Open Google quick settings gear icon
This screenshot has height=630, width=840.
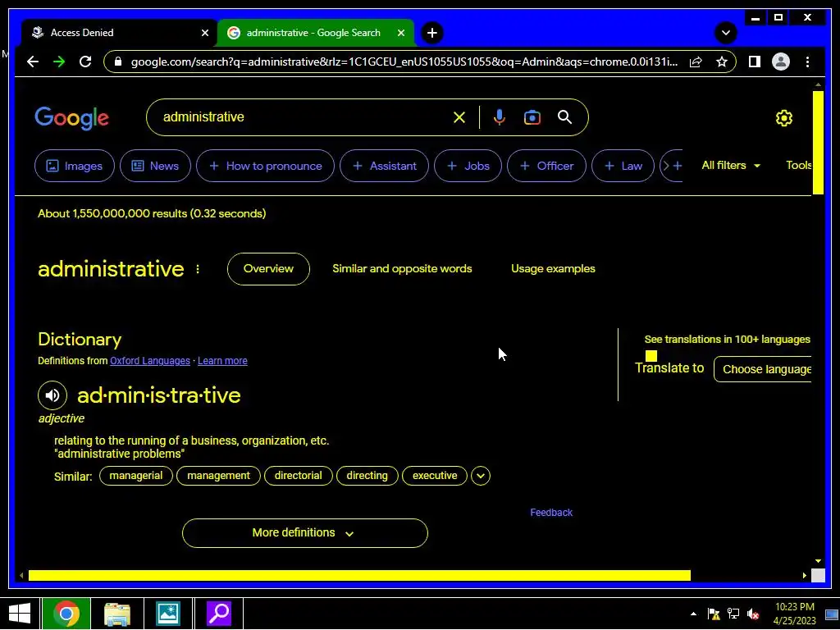pos(783,118)
